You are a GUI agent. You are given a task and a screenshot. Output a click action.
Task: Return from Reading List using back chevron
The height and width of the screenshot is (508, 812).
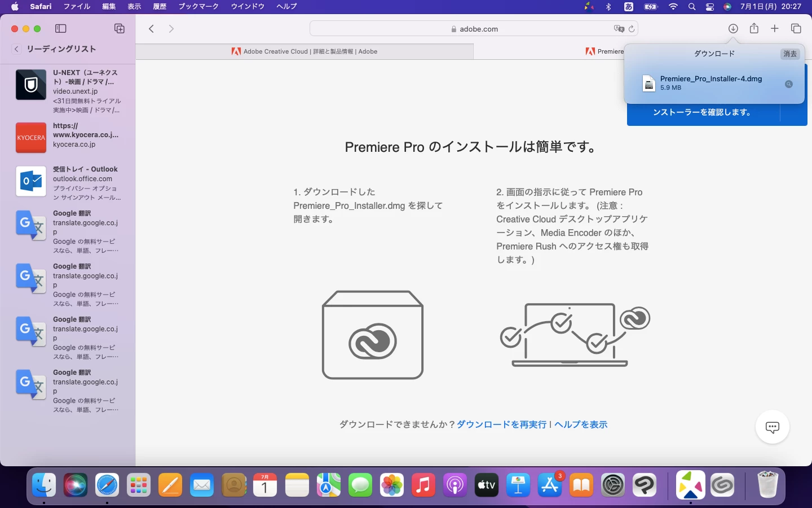[16, 49]
